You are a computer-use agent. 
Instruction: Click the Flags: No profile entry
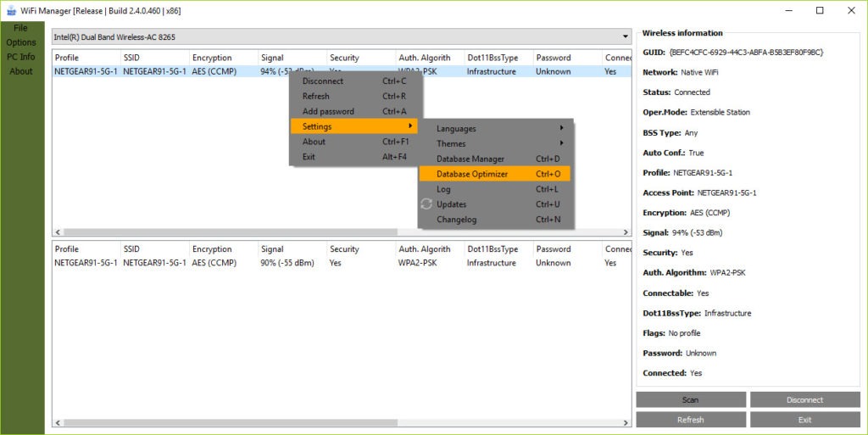coord(671,333)
